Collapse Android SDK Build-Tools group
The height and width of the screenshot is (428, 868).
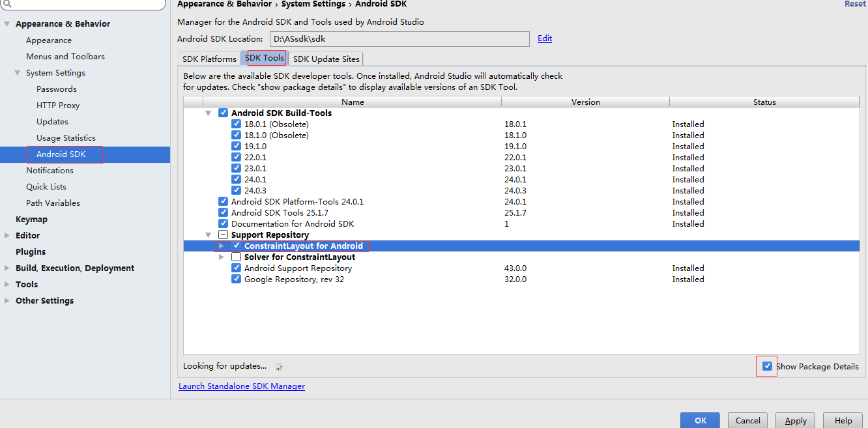209,113
